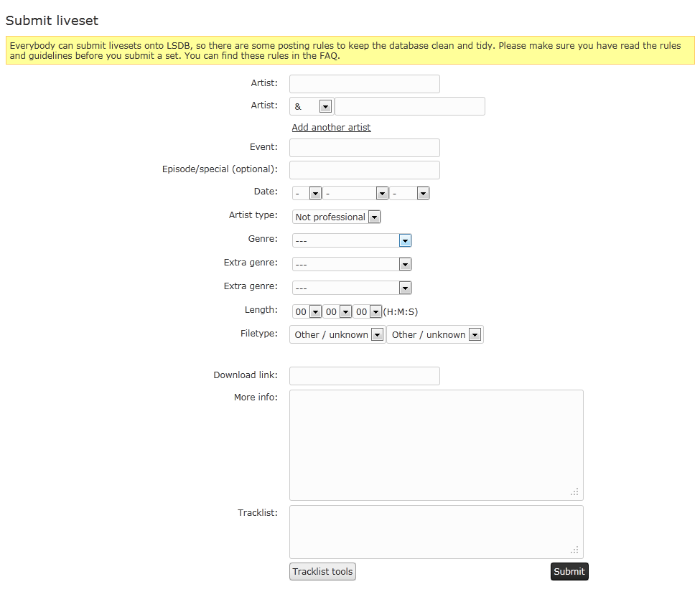Click the Download link input field
Screen dimensions: 700x602
[x=364, y=376]
